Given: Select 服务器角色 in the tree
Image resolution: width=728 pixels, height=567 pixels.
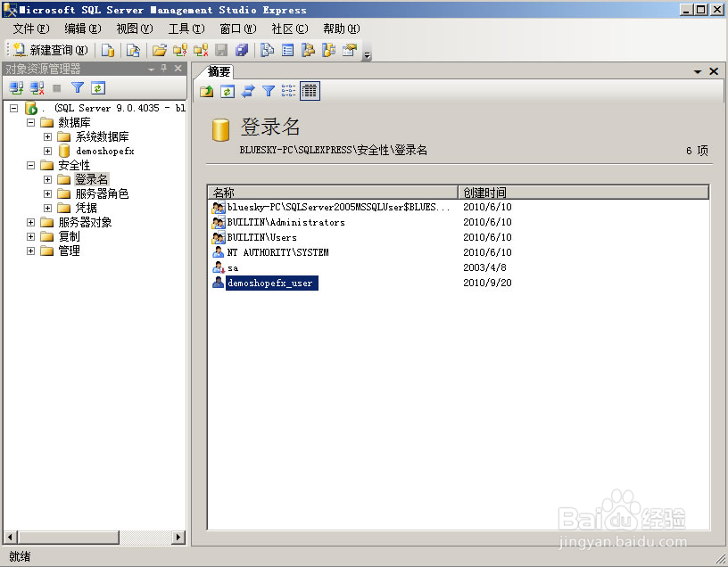Looking at the screenshot, I should [x=102, y=194].
